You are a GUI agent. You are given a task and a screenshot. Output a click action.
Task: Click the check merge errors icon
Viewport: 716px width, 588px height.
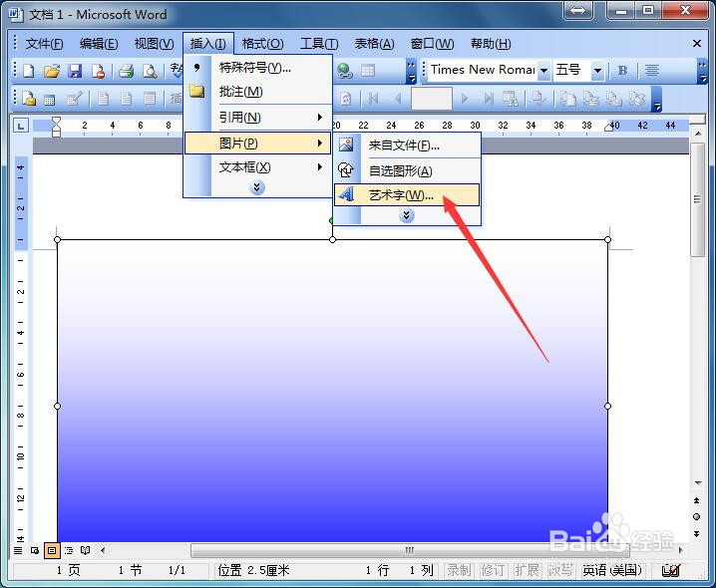point(538,98)
